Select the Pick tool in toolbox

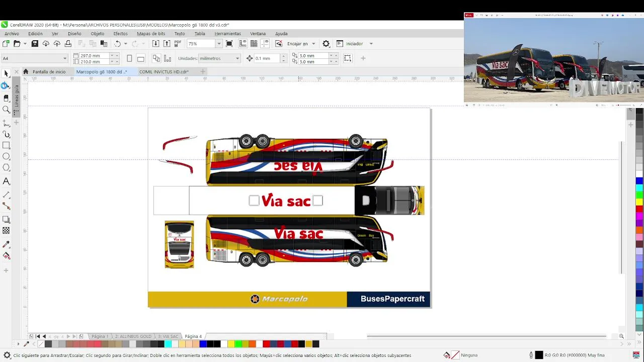6,73
